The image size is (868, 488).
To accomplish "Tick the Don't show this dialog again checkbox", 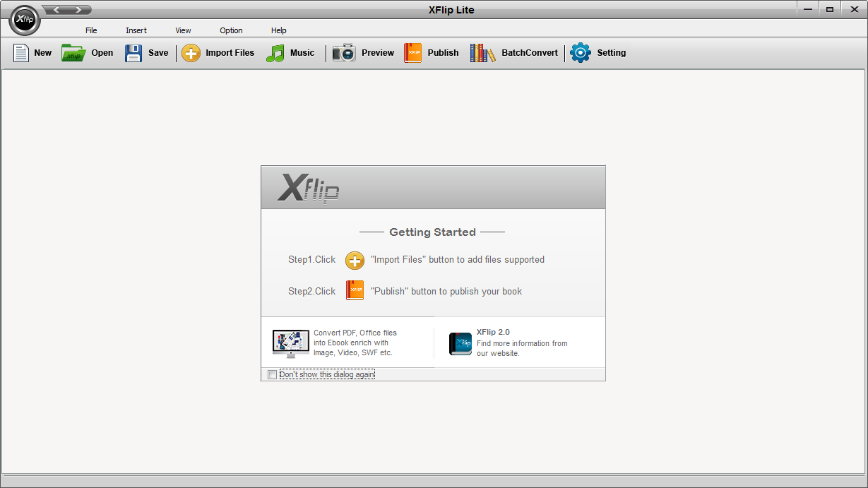I will pos(273,375).
